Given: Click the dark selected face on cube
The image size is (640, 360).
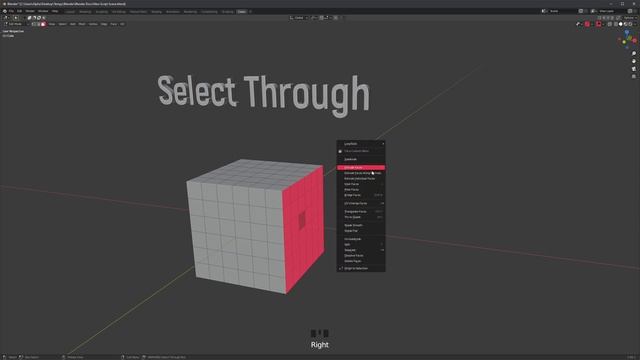Looking at the screenshot, I should pyautogui.click(x=302, y=220).
